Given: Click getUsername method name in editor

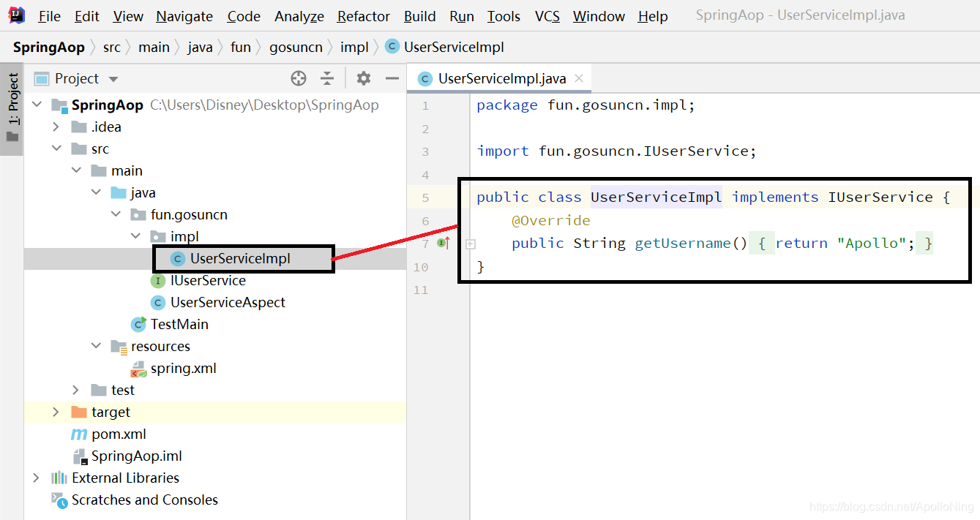Looking at the screenshot, I should [683, 243].
